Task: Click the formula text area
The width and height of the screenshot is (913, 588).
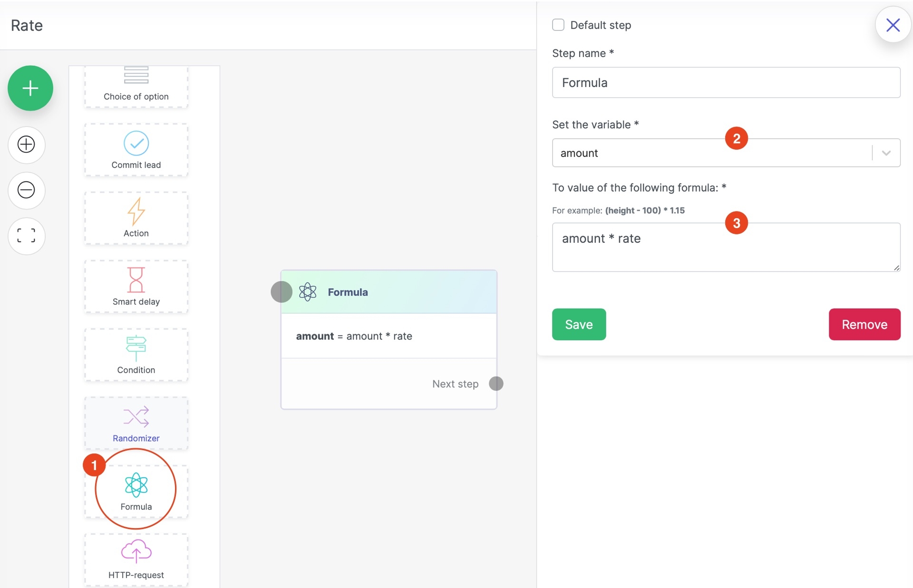Action: (x=726, y=247)
